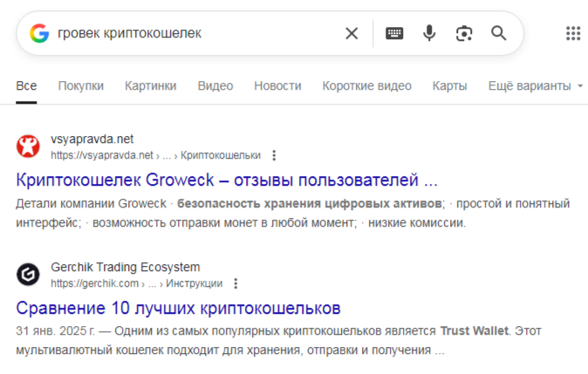588x374 pixels.
Task: Switch to the Видео tab
Action: [215, 85]
